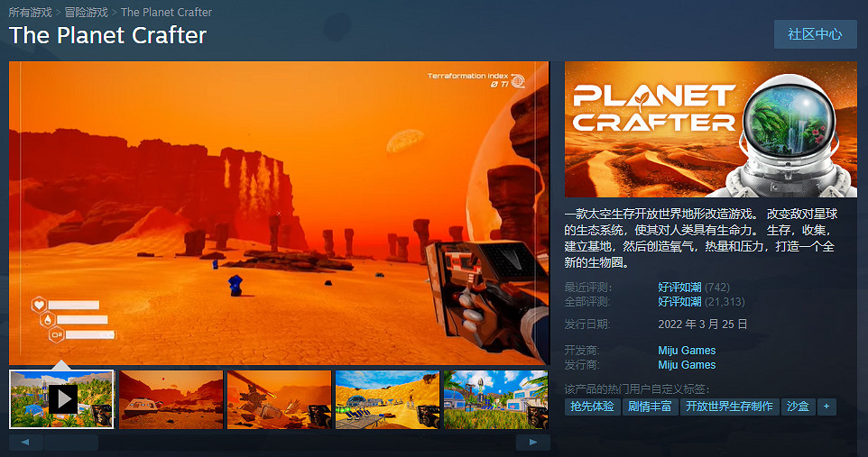Click the 发行日期 label
This screenshot has width=868, height=457.
(588, 324)
